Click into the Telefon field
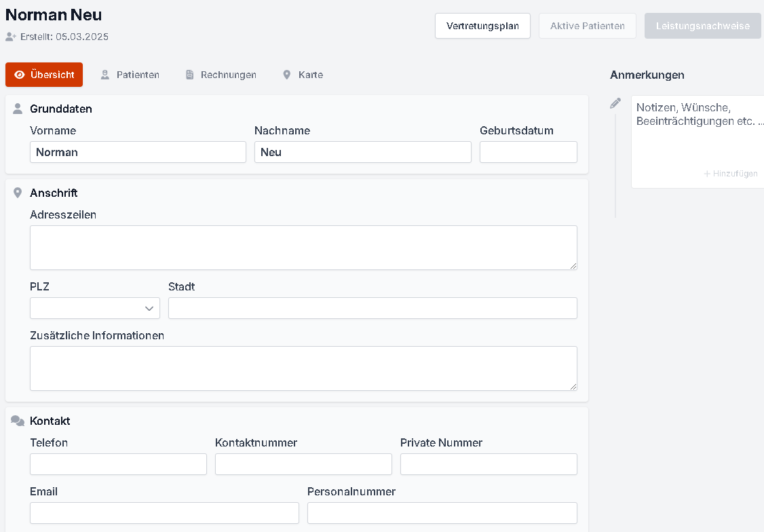The image size is (764, 532). coord(119,464)
